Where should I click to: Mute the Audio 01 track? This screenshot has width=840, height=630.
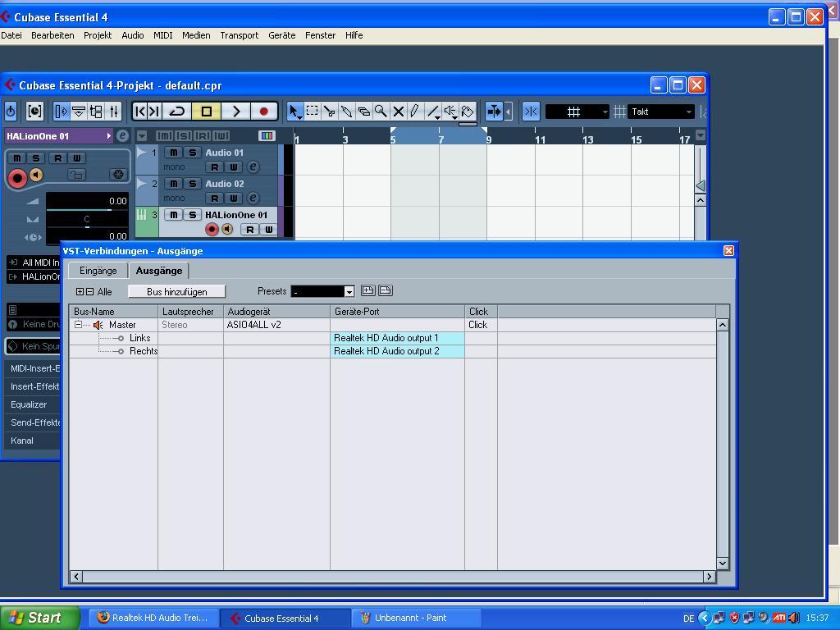[174, 153]
